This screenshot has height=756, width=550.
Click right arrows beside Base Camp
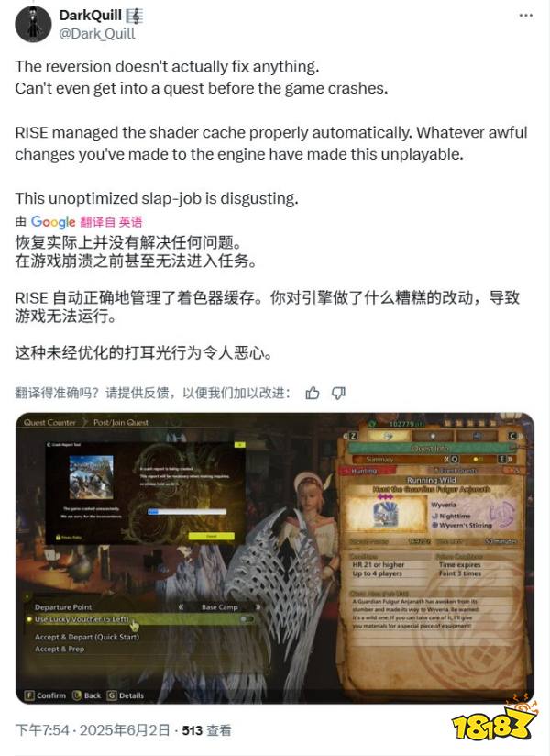[258, 607]
